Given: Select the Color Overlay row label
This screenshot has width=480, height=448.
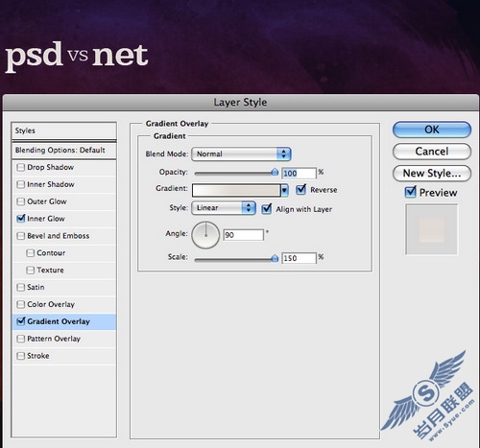Looking at the screenshot, I should pos(51,304).
